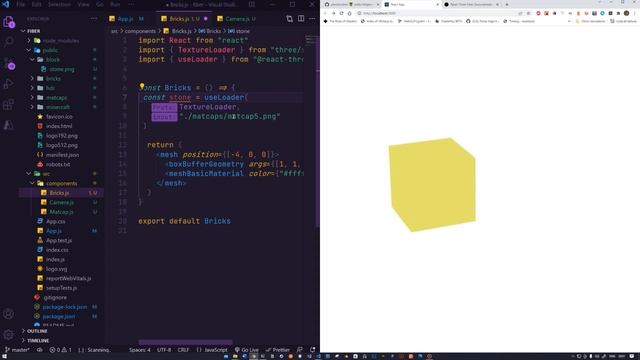Open the Run menu

coord(115,4)
